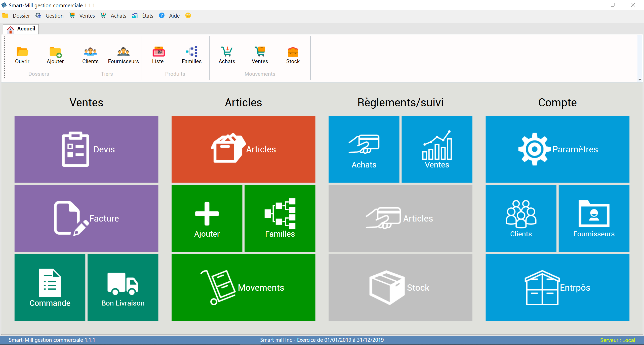Click the gray Stock box tile
This screenshot has height=345, width=644.
coord(400,287)
